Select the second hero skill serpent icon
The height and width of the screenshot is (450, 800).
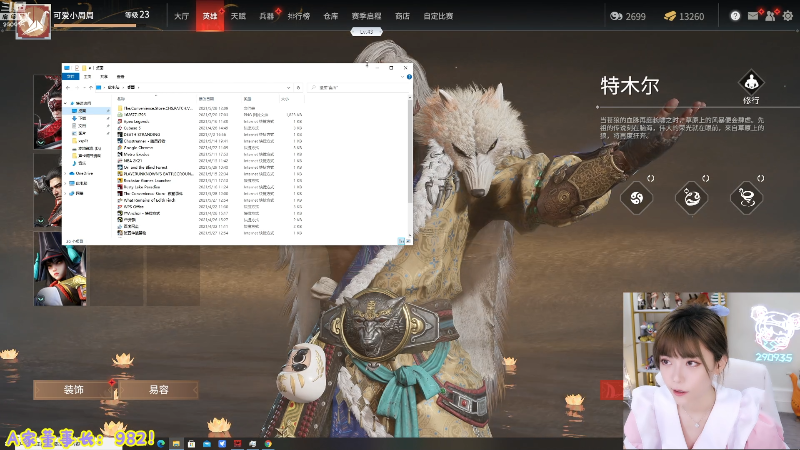(x=691, y=197)
